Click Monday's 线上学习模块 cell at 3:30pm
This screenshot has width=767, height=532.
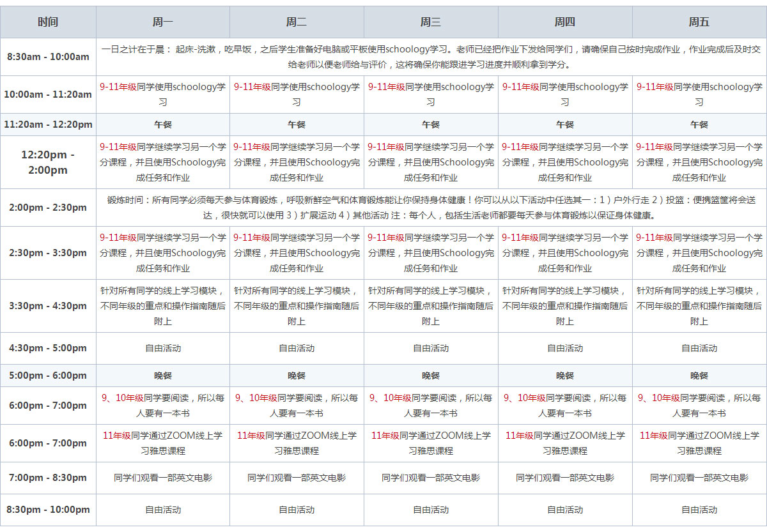(x=162, y=306)
